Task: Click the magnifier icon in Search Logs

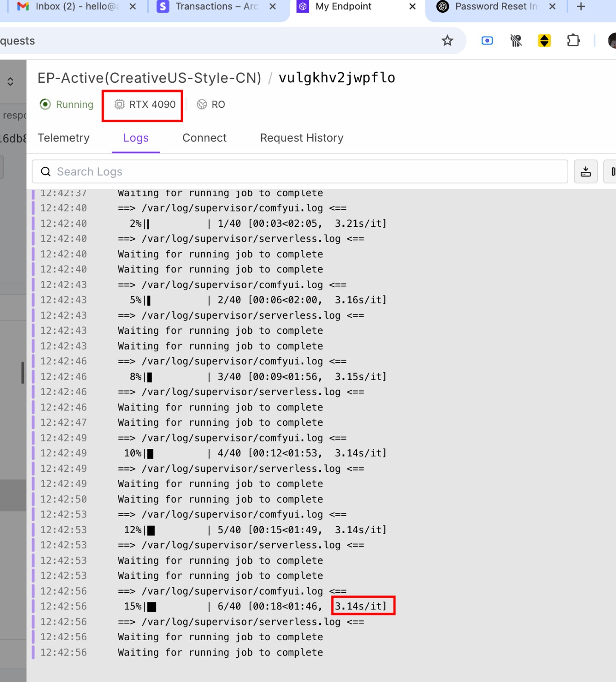Action: point(46,172)
